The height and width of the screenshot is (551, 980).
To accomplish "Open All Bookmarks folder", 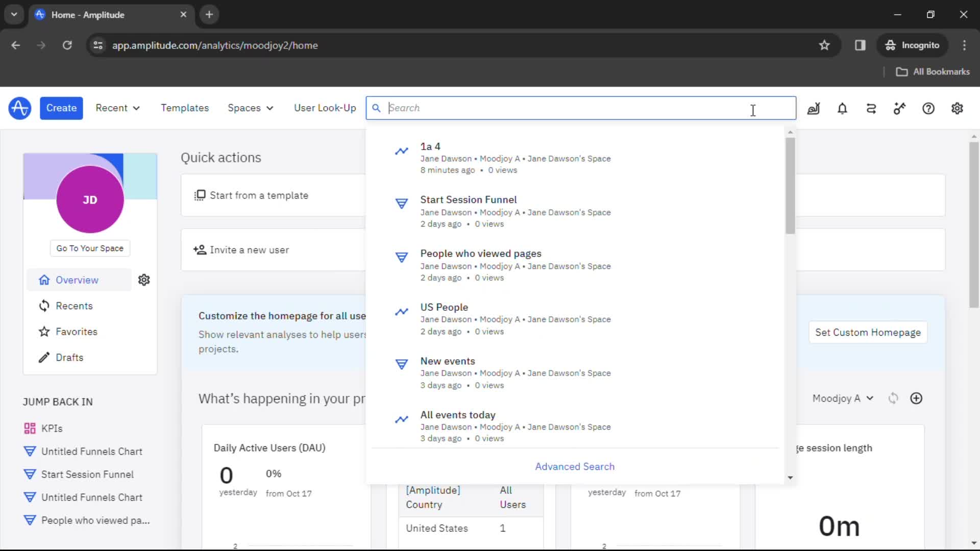I will [x=933, y=72].
